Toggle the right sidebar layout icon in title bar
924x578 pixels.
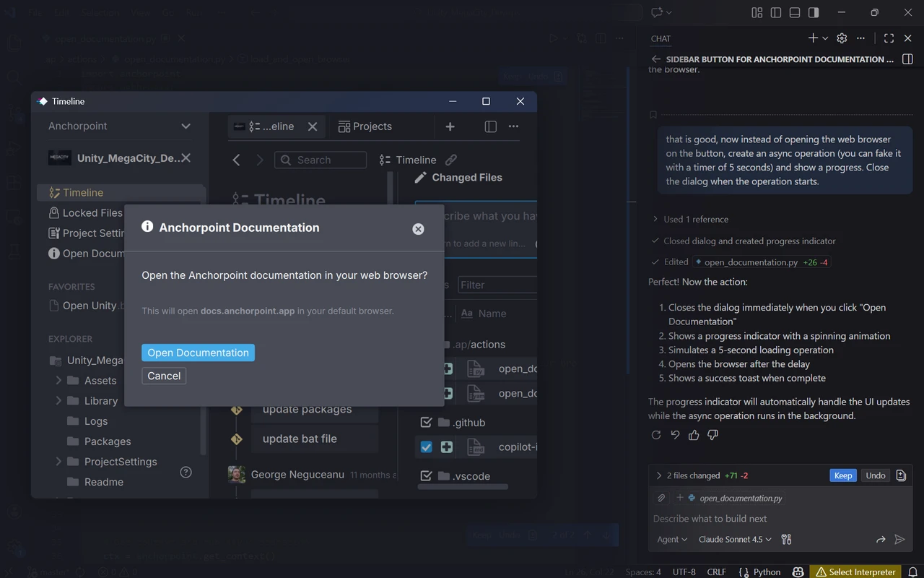tap(813, 12)
